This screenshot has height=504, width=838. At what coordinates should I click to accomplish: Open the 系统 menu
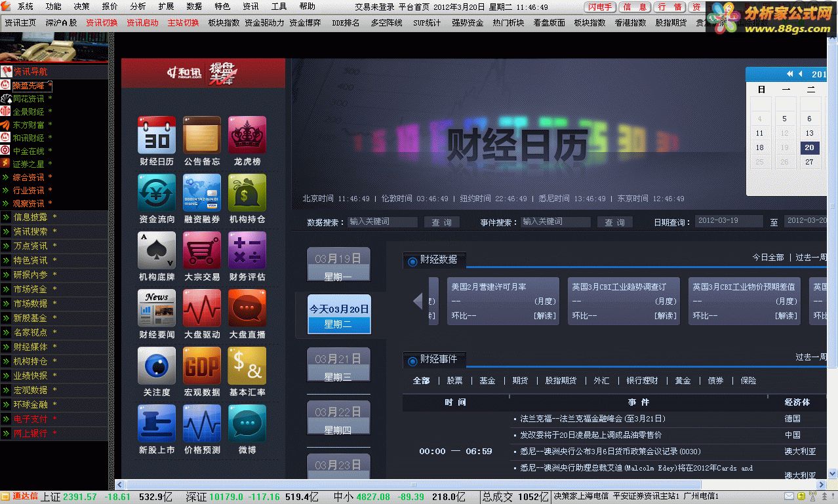[26, 7]
